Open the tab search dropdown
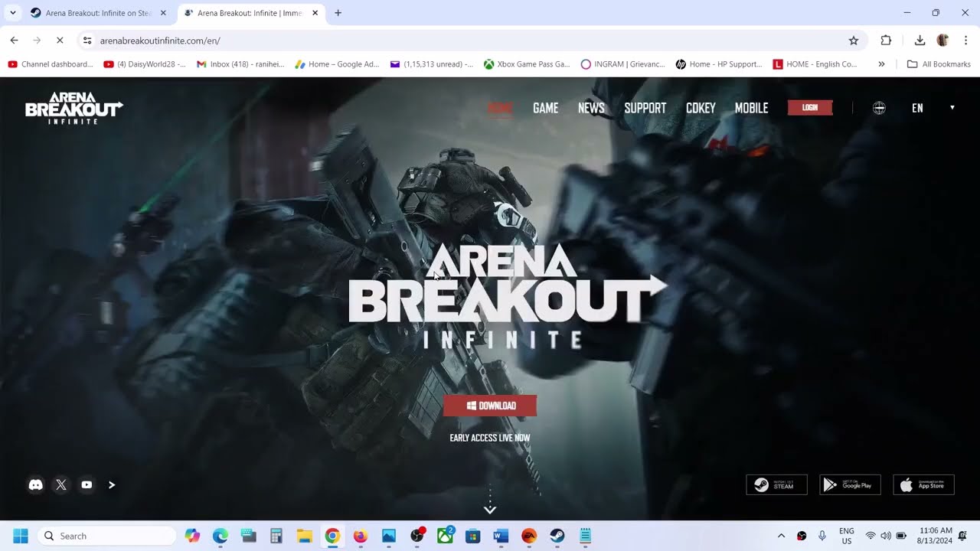 point(12,13)
